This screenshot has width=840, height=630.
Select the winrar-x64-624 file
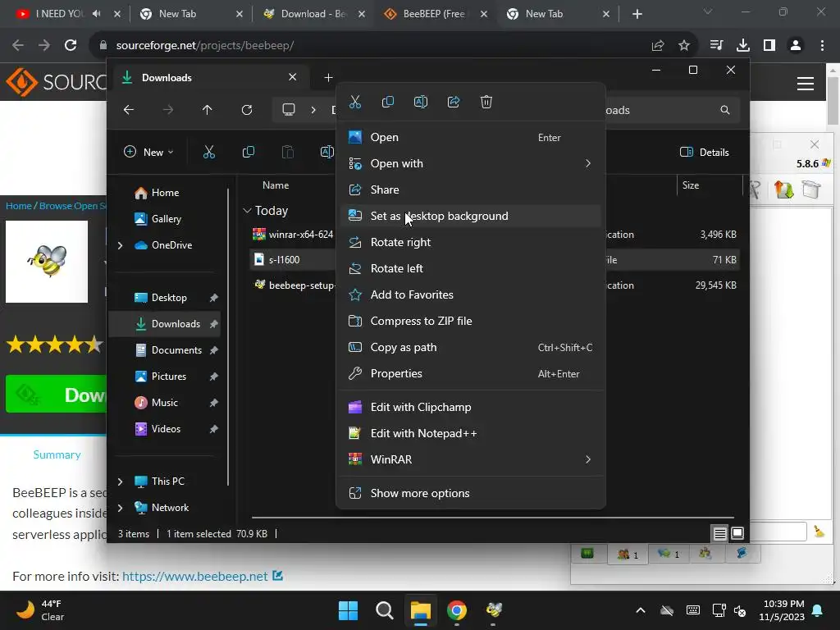tap(293, 235)
